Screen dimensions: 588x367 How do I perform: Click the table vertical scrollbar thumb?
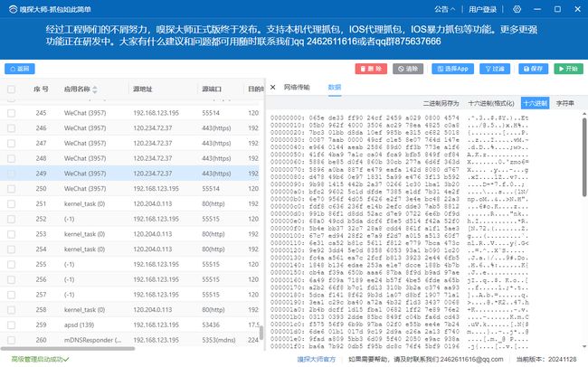261,332
